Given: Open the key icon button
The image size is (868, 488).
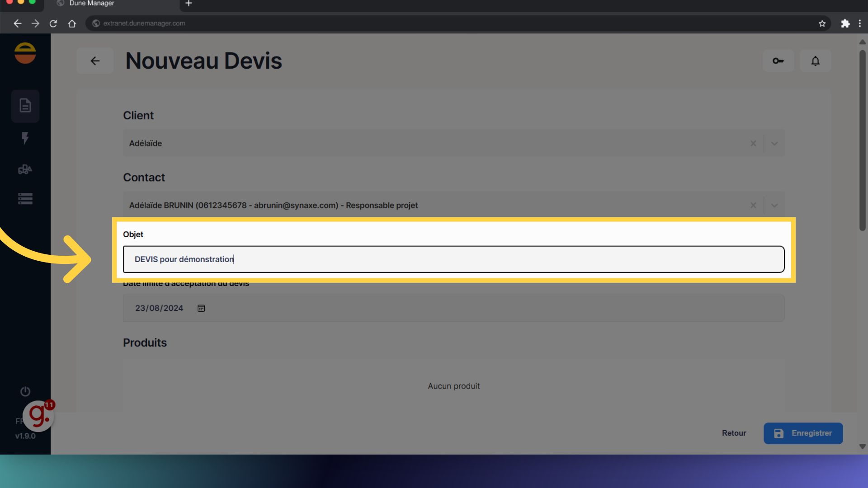Looking at the screenshot, I should [x=778, y=61].
